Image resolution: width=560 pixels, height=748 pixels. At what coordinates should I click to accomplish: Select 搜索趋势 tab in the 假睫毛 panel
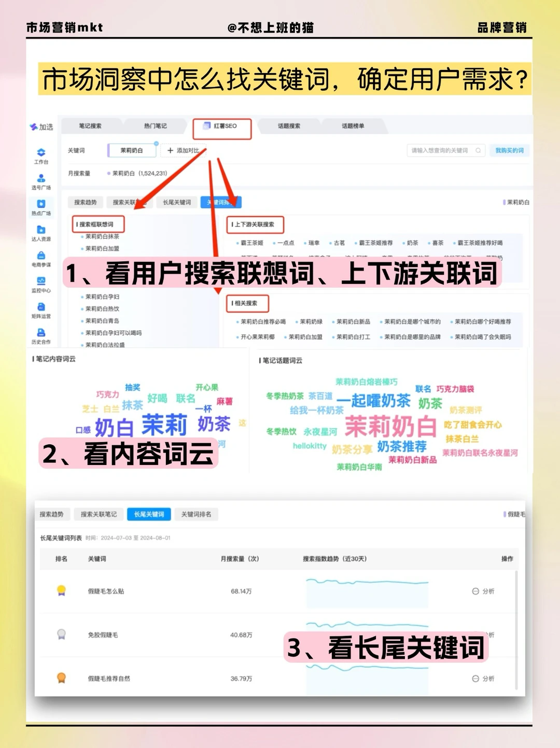click(x=51, y=514)
